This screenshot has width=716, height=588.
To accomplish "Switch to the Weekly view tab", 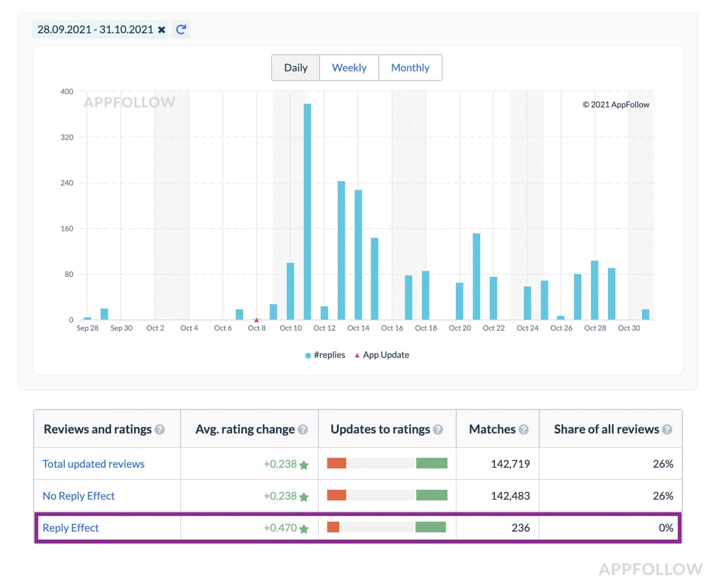I will click(x=349, y=67).
